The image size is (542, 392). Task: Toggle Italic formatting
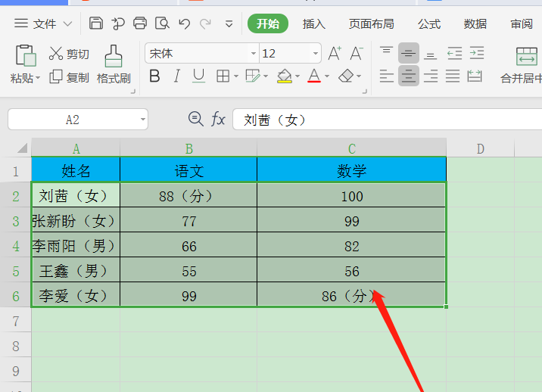point(176,76)
